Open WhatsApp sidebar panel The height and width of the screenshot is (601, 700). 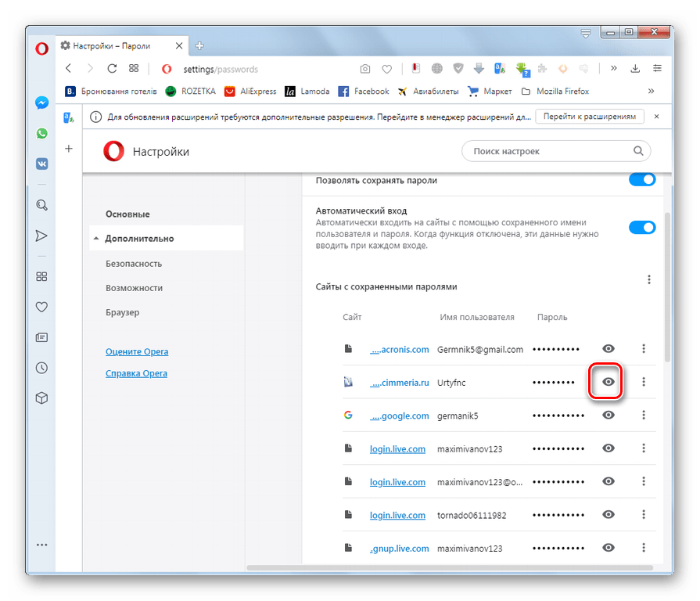click(41, 134)
